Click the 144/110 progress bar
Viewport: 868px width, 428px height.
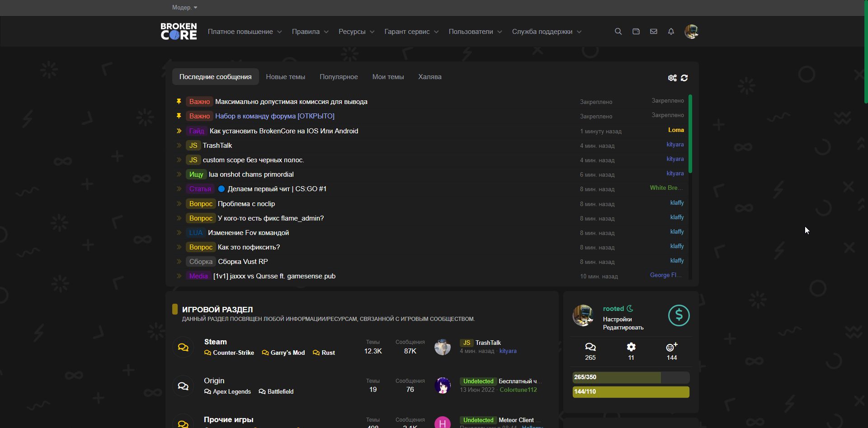(631, 392)
